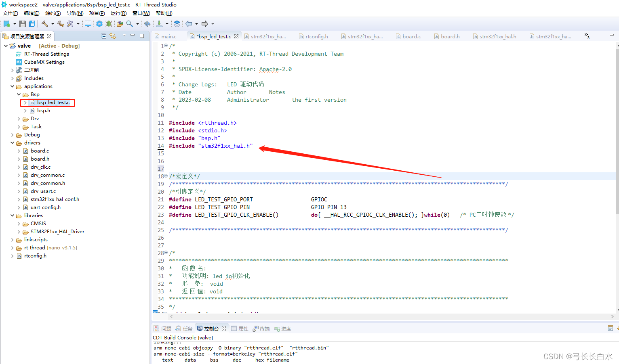Switch to the 终端 terminal tab
Image resolution: width=619 pixels, height=364 pixels.
tap(261, 328)
